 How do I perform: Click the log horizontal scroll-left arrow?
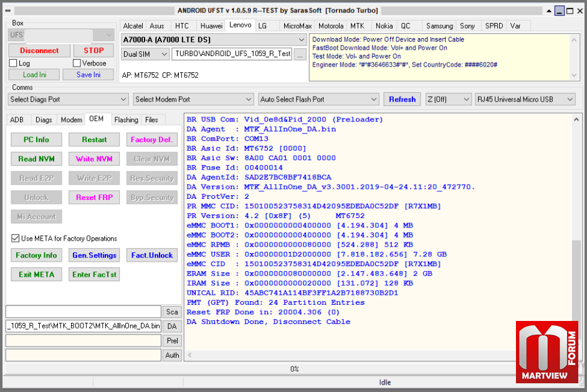click(190, 355)
